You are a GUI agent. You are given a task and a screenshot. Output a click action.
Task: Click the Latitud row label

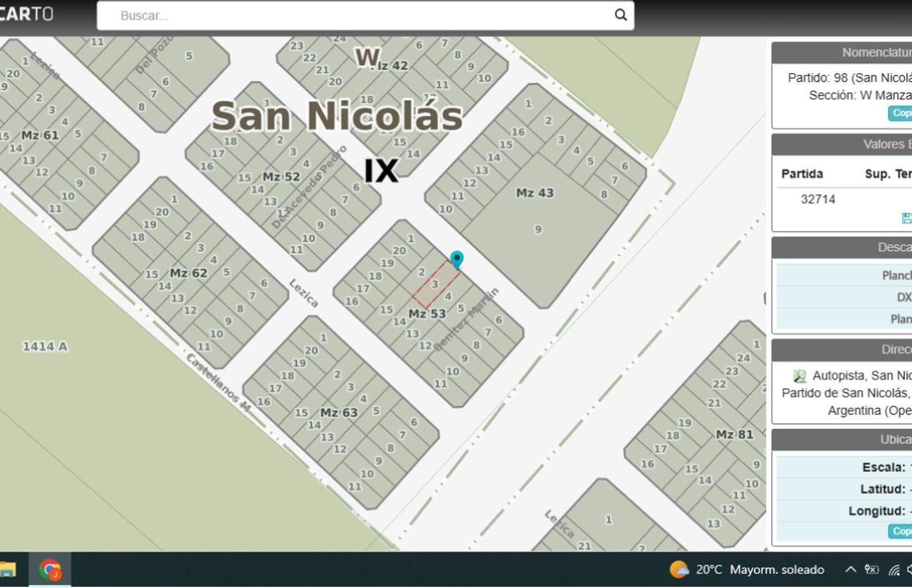883,489
